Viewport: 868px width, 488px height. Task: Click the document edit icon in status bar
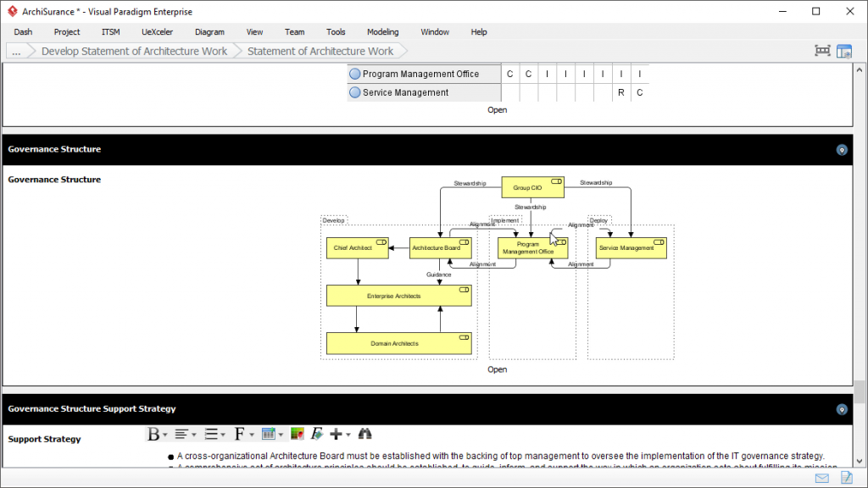coord(846,479)
